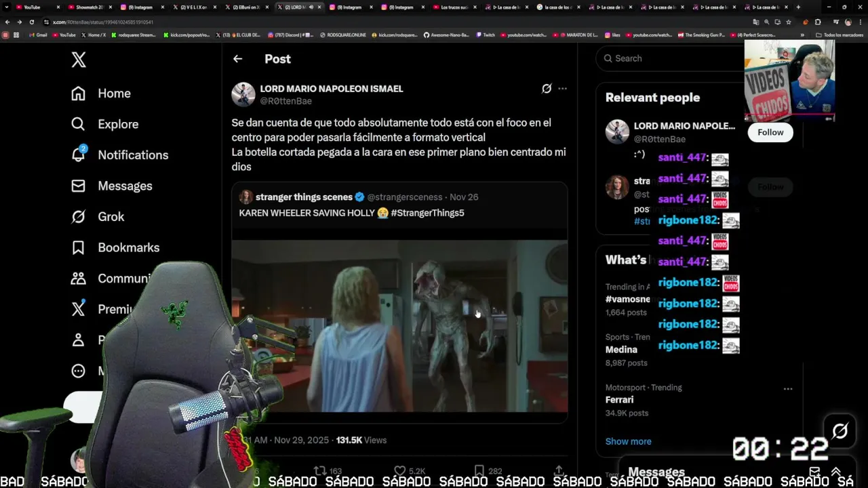
Task: Open the Communities sidebar item
Action: click(x=111, y=279)
